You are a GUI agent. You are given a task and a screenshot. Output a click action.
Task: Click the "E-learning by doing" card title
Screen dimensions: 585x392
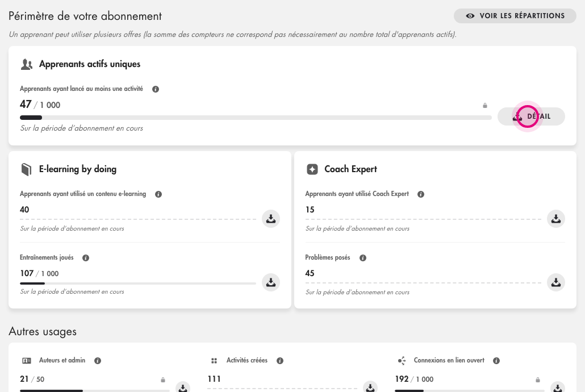78,169
